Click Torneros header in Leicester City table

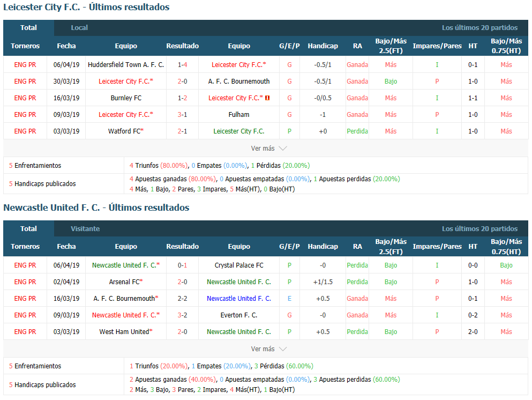[25, 46]
